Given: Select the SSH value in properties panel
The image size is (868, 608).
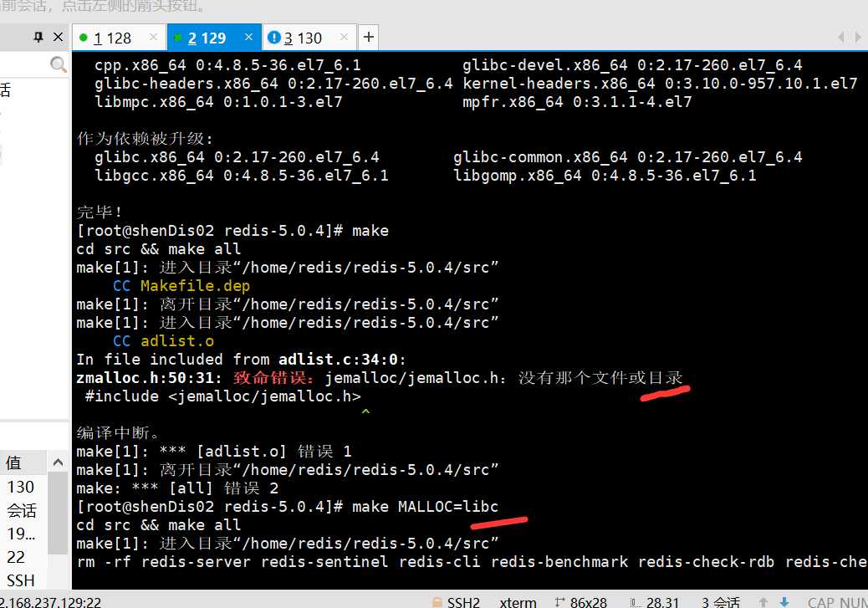Looking at the screenshot, I should click(20, 580).
